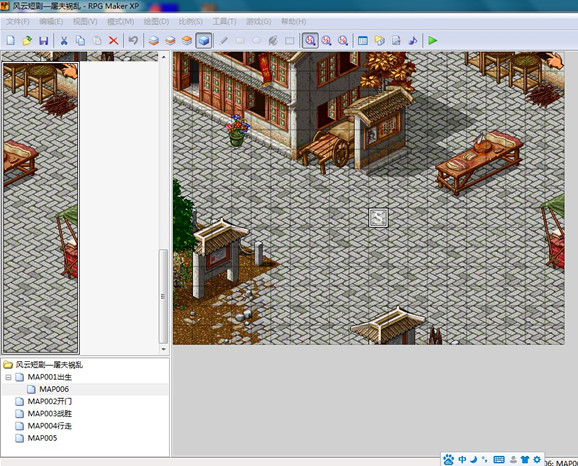Set zoom scale to 1/2
Viewport: 578px width, 466px height.
coord(327,40)
